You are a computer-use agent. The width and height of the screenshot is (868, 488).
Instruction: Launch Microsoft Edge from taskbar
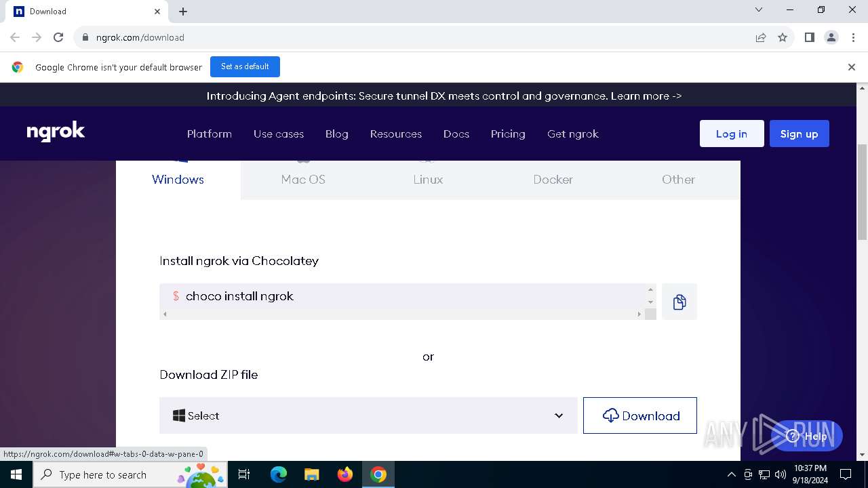pyautogui.click(x=279, y=474)
